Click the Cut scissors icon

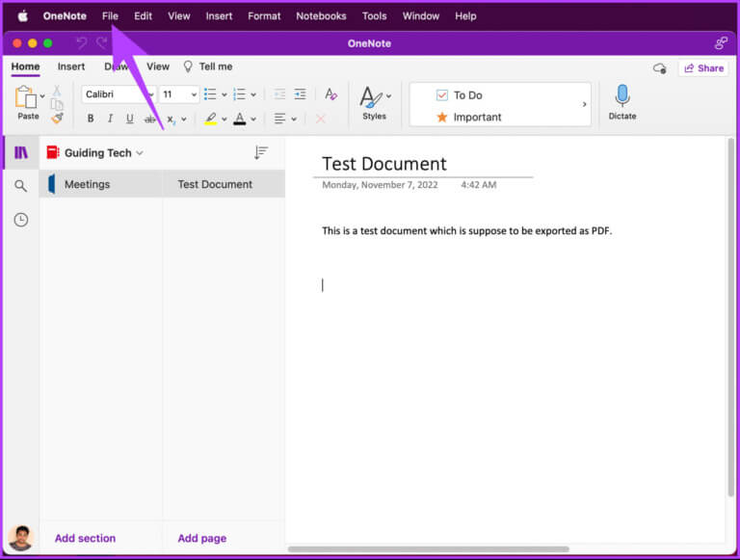(x=57, y=91)
